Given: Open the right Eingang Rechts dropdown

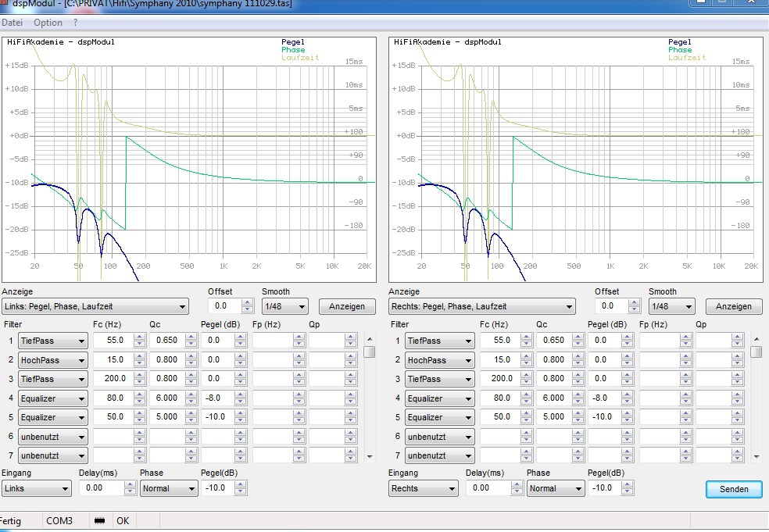Looking at the screenshot, I should pos(423,488).
